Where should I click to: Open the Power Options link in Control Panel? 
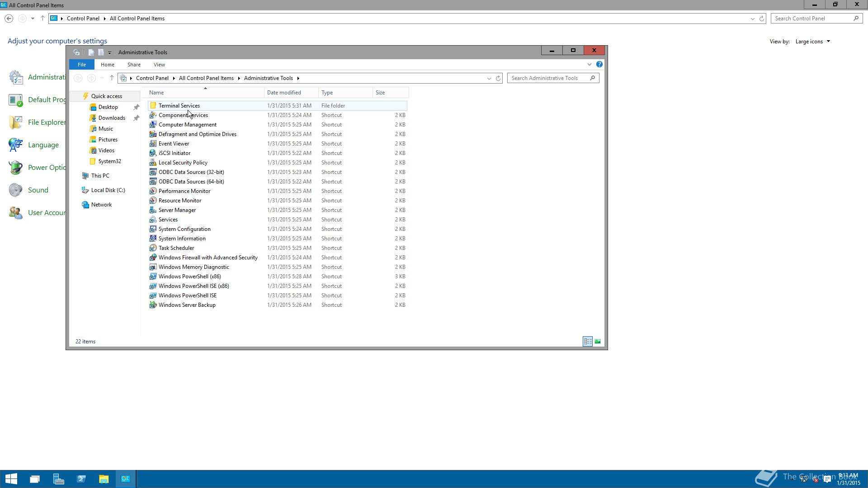click(x=47, y=168)
